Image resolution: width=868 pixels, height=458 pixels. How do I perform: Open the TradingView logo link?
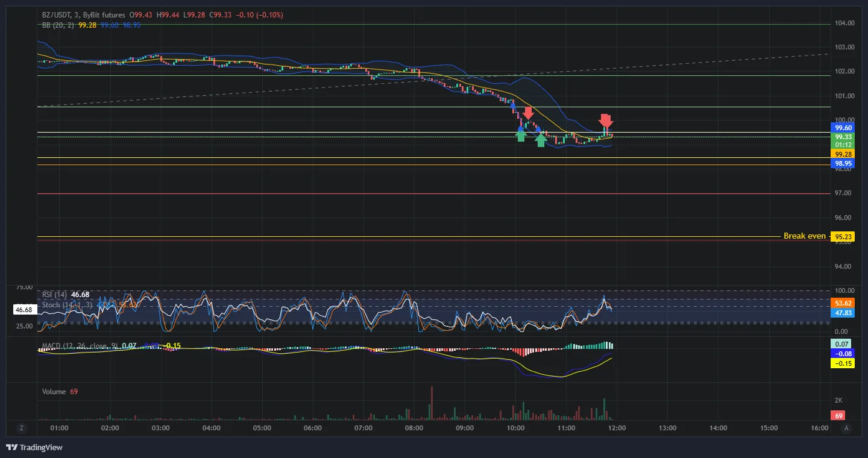coord(34,447)
